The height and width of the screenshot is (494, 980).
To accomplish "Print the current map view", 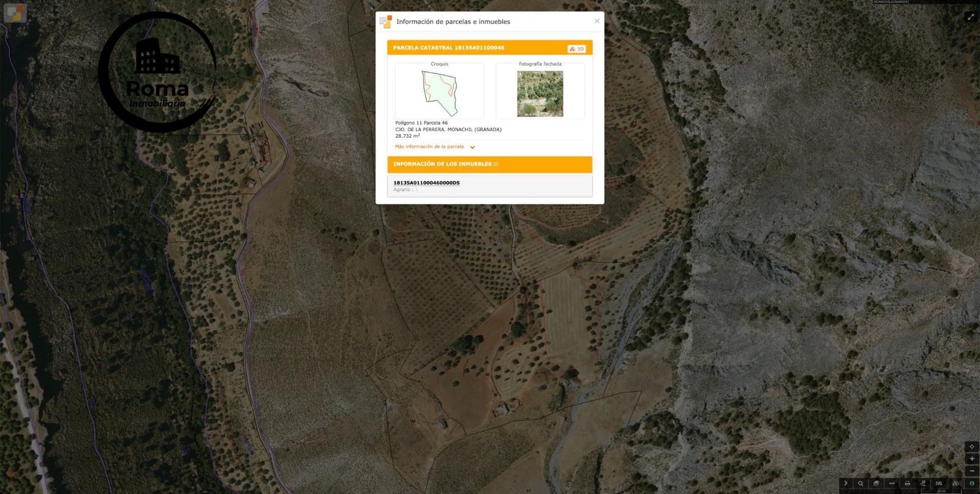I will coord(908,484).
